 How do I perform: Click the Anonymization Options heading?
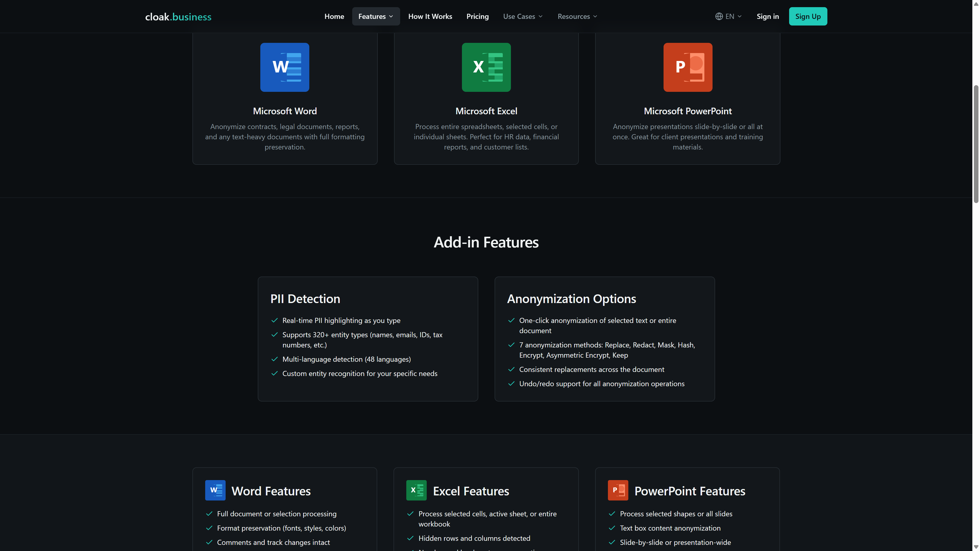pyautogui.click(x=571, y=298)
